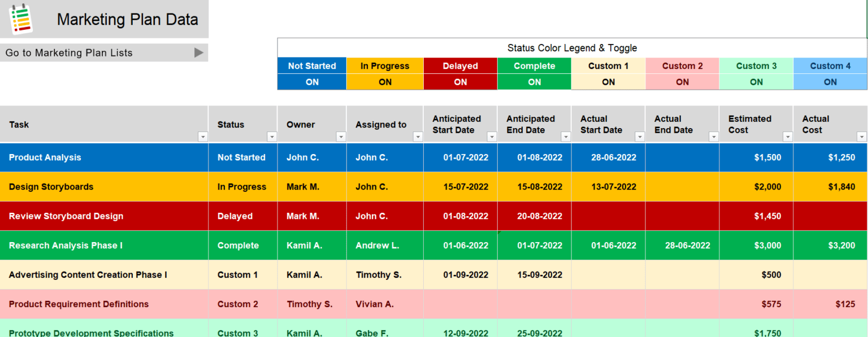The height and width of the screenshot is (337, 868).
Task: Toggle the Complete status ON switch
Action: click(x=534, y=81)
